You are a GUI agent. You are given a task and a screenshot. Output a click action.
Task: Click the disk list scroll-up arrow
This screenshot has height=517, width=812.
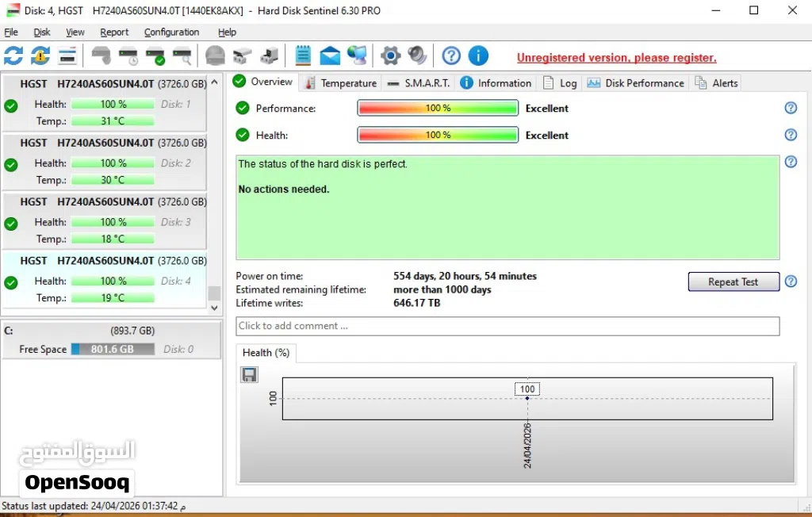214,82
